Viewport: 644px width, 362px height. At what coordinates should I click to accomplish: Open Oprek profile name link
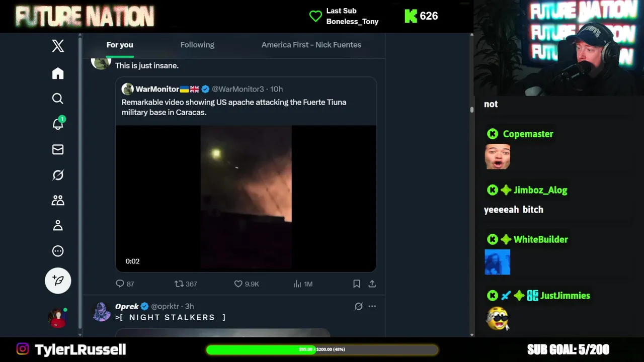127,306
